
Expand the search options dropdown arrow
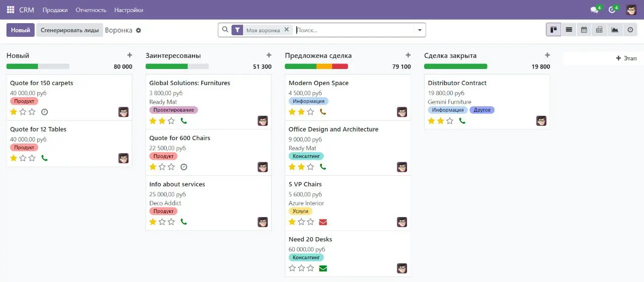coord(420,30)
